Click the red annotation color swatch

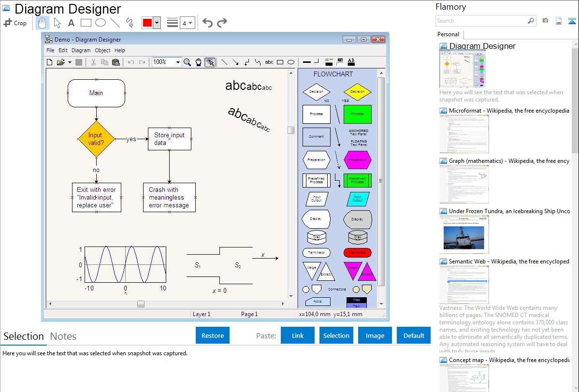[147, 23]
